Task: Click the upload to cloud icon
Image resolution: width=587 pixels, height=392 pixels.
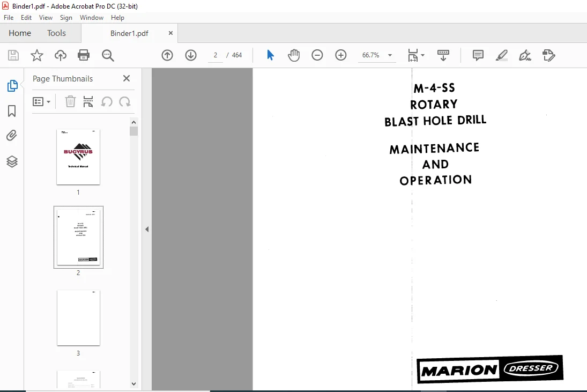Action: pyautogui.click(x=60, y=55)
